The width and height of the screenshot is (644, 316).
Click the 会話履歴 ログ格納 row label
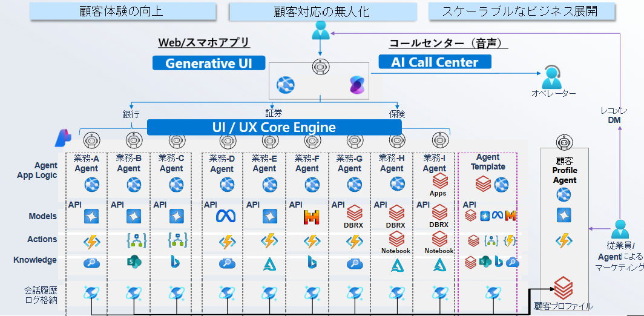click(40, 295)
